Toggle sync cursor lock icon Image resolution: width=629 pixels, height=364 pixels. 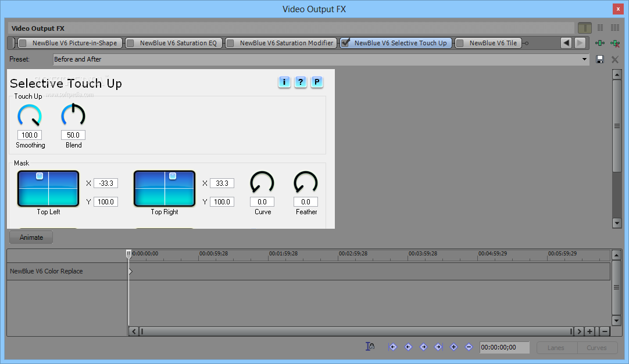[x=370, y=347]
